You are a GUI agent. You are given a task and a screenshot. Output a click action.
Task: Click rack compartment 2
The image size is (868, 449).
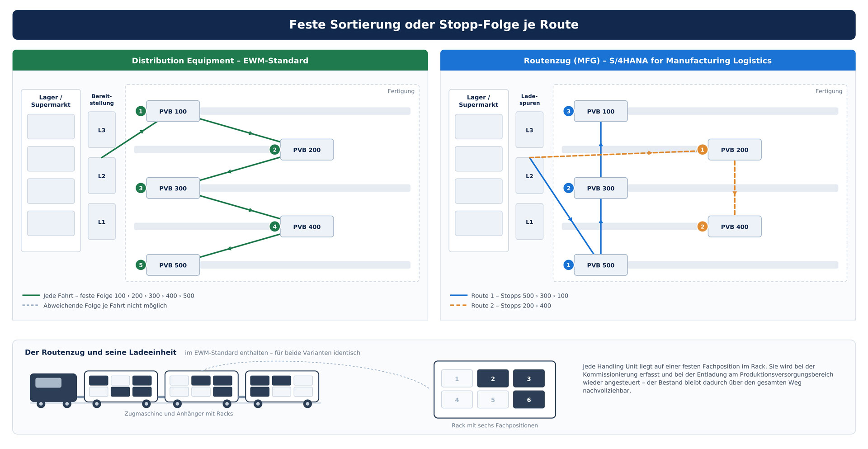pos(493,378)
